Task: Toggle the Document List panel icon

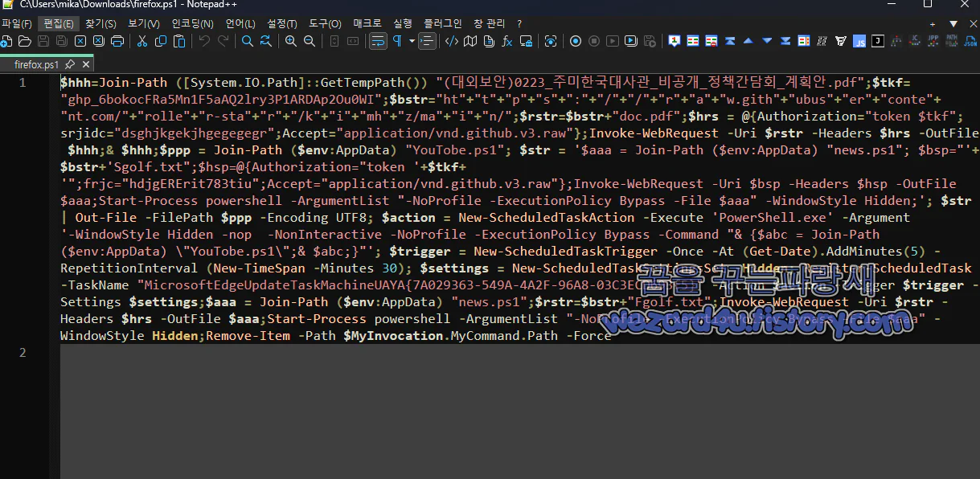Action: click(489, 41)
